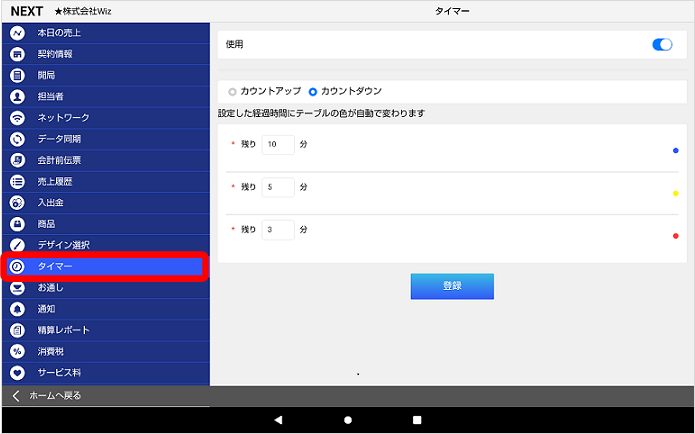The height and width of the screenshot is (434, 695).
Task: Click the 契約情報 icon in sidebar
Action: click(x=17, y=54)
